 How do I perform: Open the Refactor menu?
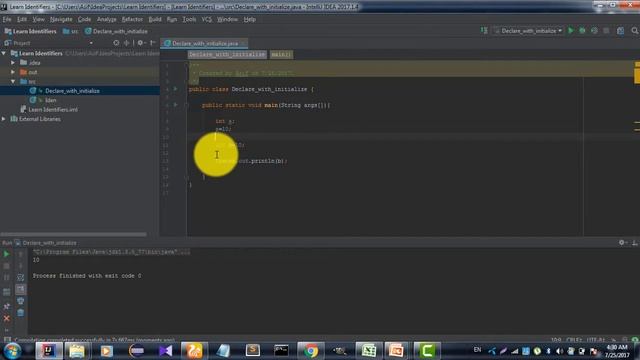click(x=132, y=19)
